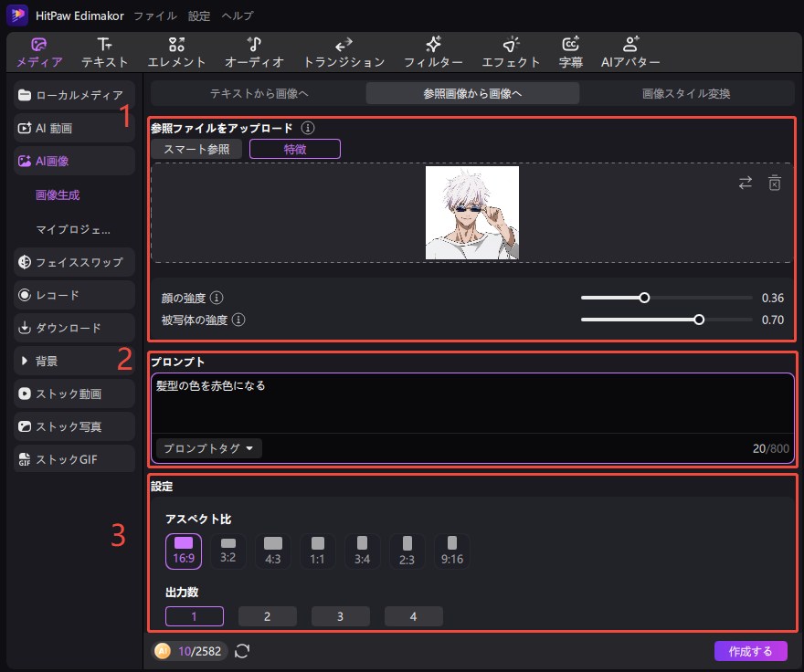Screen dimensions: 804x672
Task: Click the 0.36 face strength value
Action: click(772, 298)
